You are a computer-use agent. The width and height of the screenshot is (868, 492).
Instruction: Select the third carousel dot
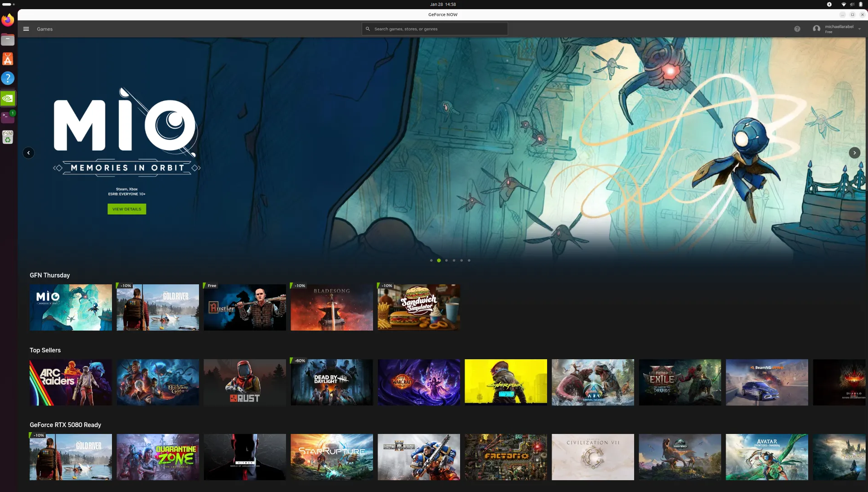click(446, 260)
